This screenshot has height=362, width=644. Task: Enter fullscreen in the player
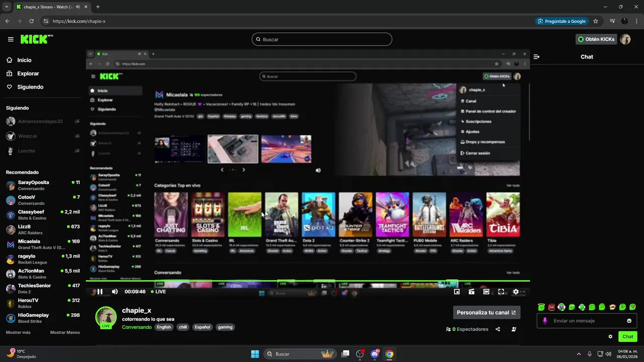[x=501, y=292]
